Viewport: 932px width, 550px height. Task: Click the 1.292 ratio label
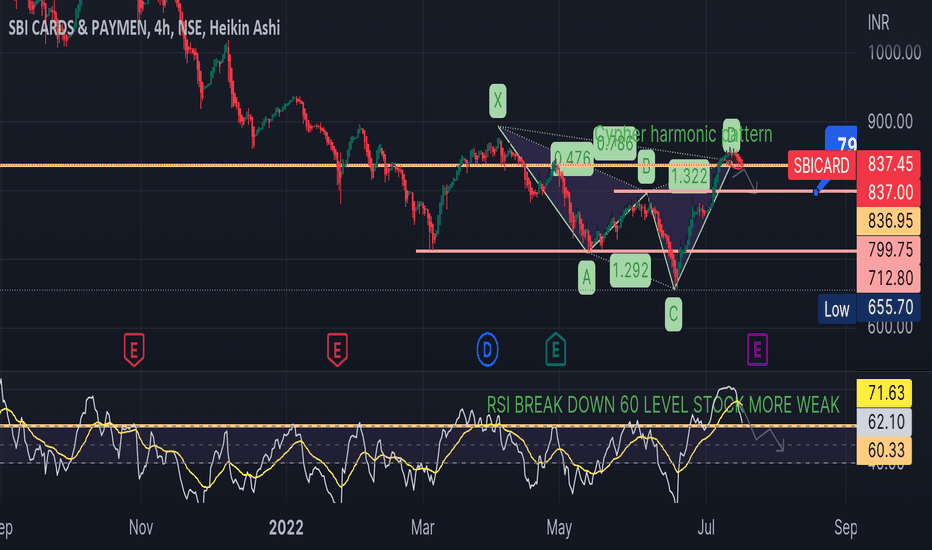(x=630, y=271)
